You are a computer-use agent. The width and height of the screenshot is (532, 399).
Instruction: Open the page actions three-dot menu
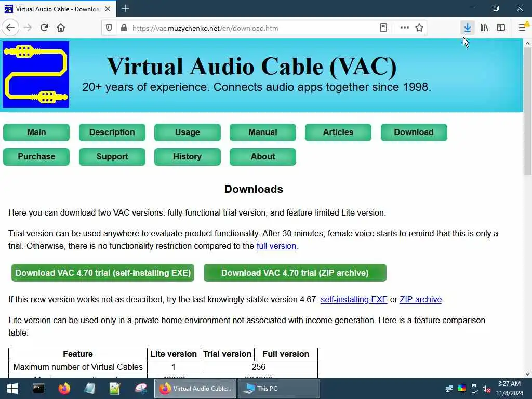click(404, 28)
